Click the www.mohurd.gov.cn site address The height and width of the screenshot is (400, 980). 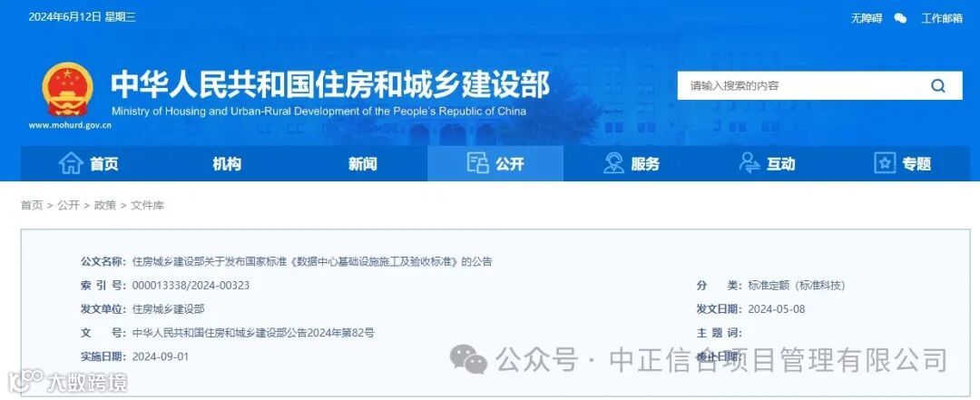(70, 125)
